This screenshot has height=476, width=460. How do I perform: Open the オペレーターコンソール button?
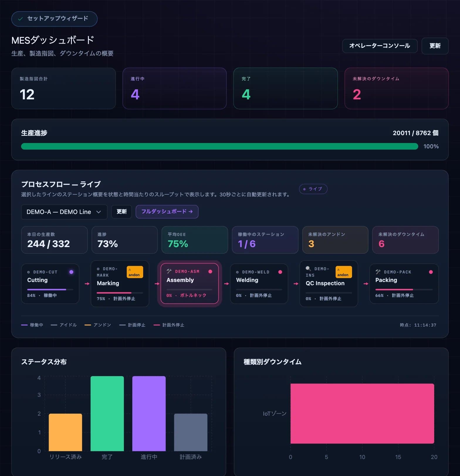pyautogui.click(x=380, y=46)
